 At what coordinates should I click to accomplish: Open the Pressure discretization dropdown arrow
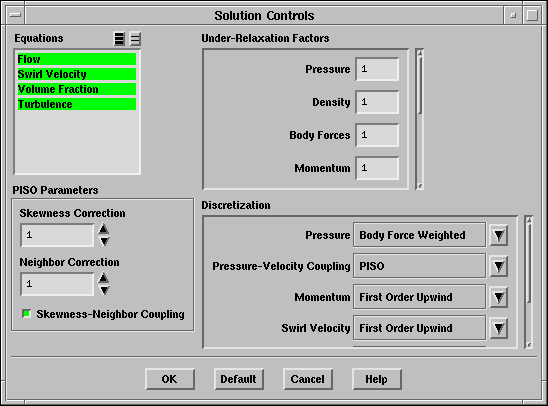(499, 235)
